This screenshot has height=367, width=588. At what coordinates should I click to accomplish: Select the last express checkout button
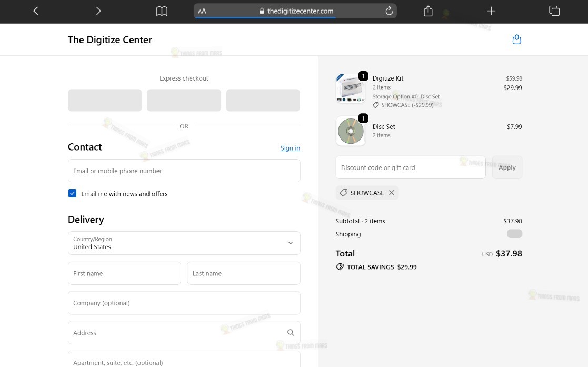pyautogui.click(x=263, y=100)
